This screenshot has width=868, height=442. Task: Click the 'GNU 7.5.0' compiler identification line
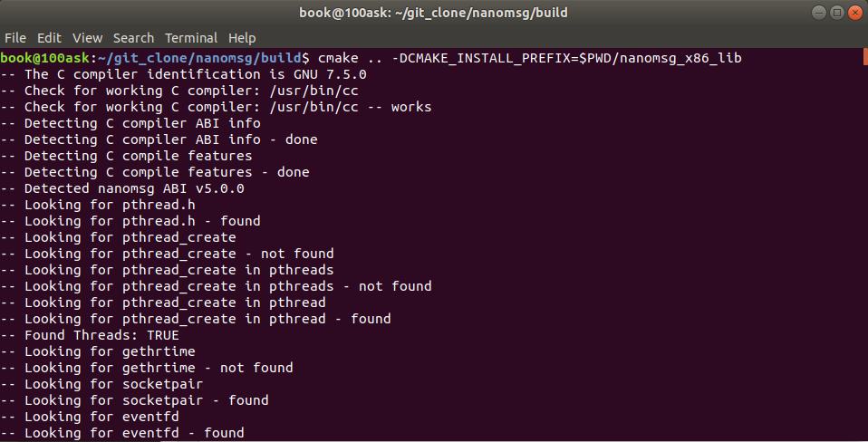click(x=183, y=74)
